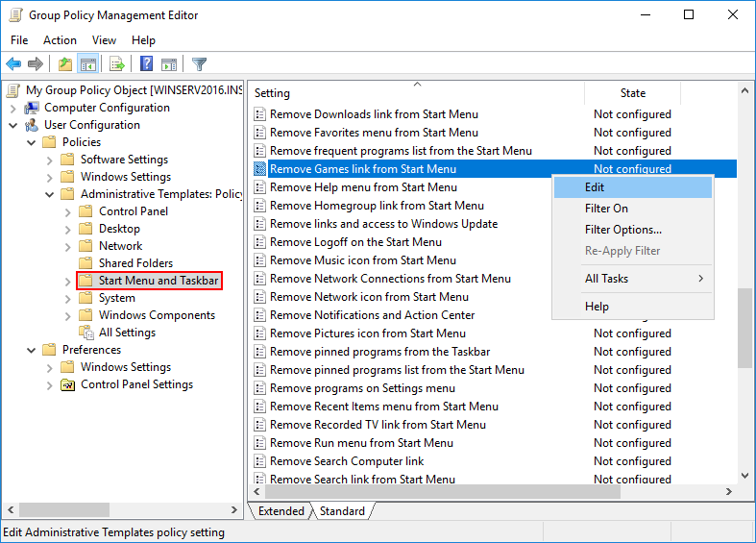Viewport: 756px width, 543px height.
Task: Select the All Settings tree item
Action: (127, 333)
